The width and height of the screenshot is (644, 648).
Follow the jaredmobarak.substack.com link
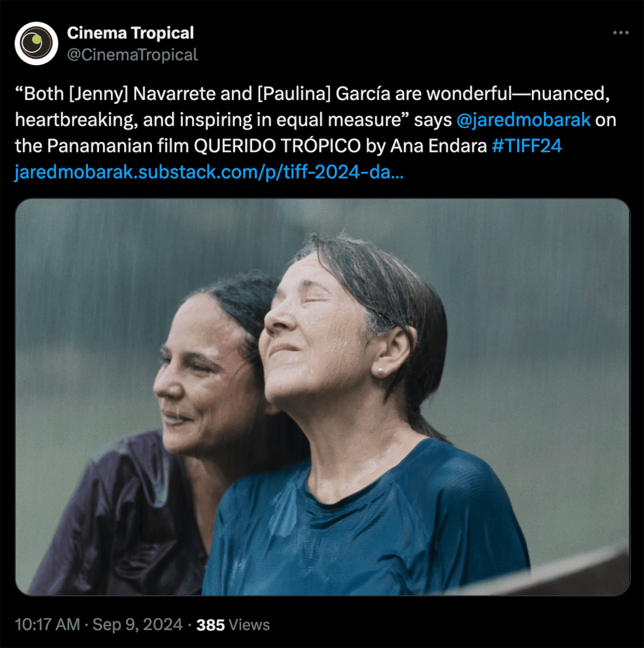tap(208, 172)
